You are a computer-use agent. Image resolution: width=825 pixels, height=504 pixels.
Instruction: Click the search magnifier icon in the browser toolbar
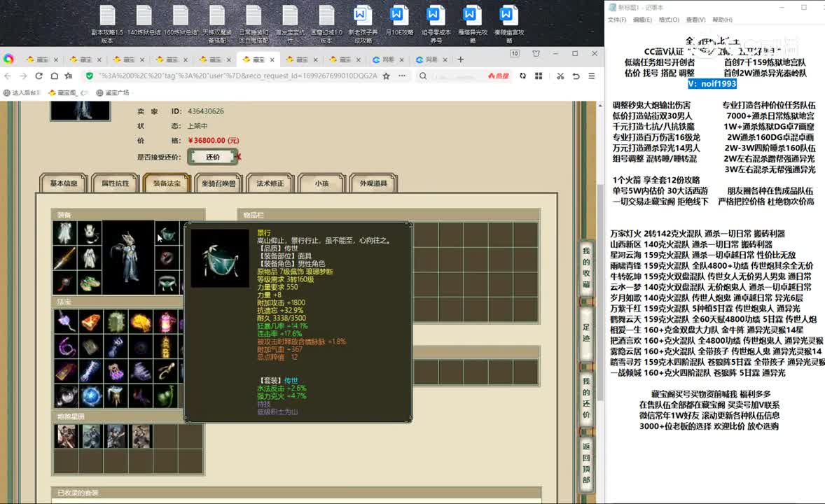pyautogui.click(x=423, y=76)
